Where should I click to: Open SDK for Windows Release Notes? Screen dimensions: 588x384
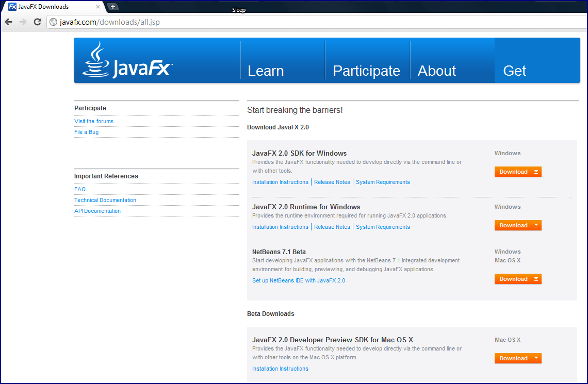pyautogui.click(x=332, y=182)
